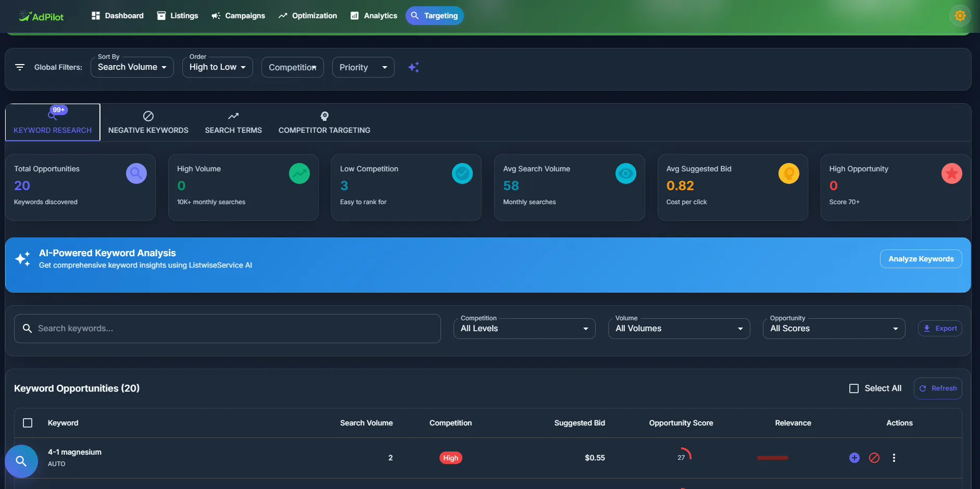Expand the Priority filter dropdown

[363, 67]
